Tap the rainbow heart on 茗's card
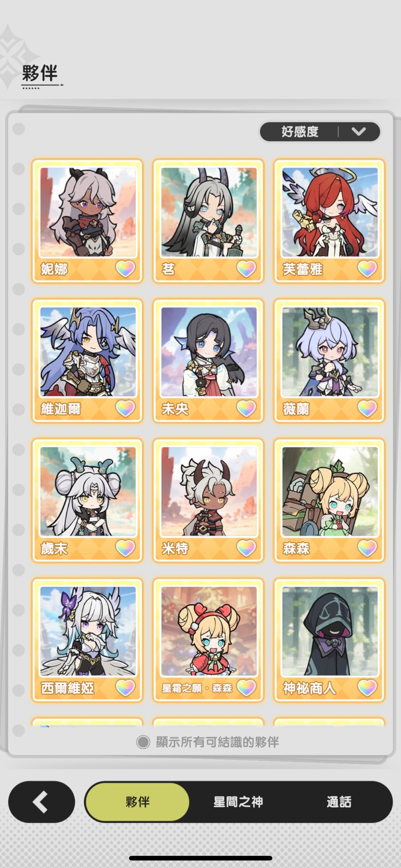Viewport: 401px width, 868px height. coord(246,268)
